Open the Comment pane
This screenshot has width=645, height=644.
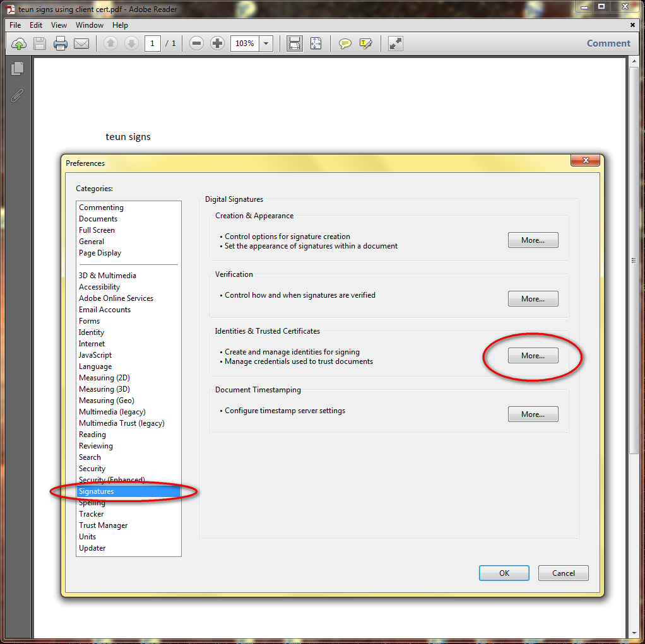[608, 44]
